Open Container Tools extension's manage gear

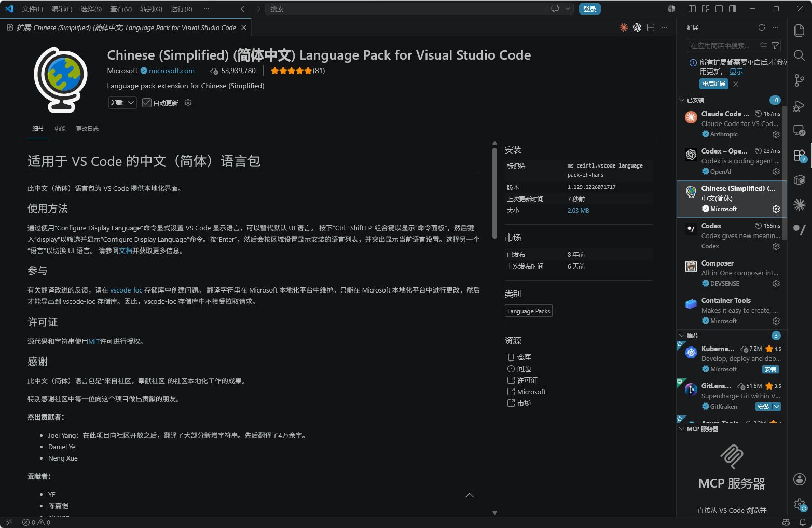[x=776, y=321]
